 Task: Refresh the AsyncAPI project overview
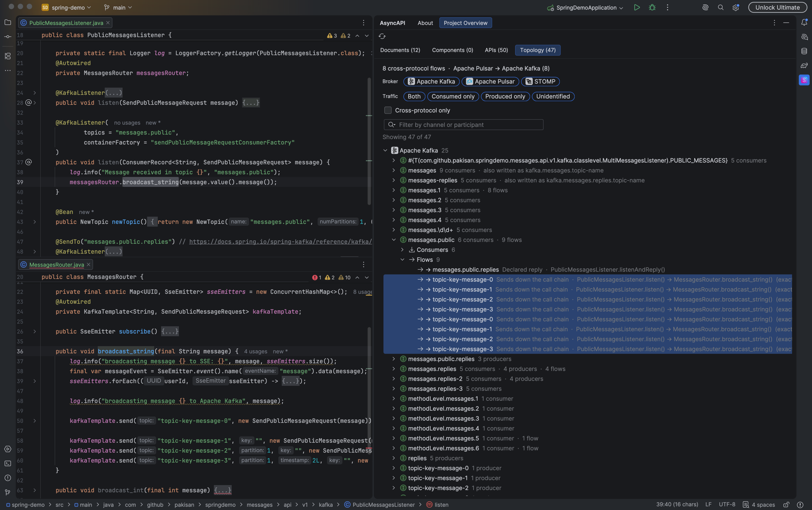click(x=382, y=36)
